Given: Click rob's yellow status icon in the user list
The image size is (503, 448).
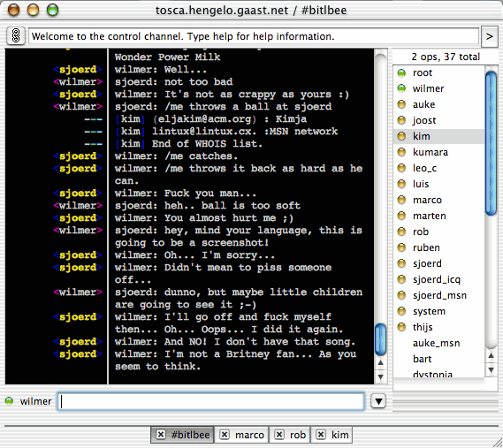Looking at the screenshot, I should [x=401, y=232].
